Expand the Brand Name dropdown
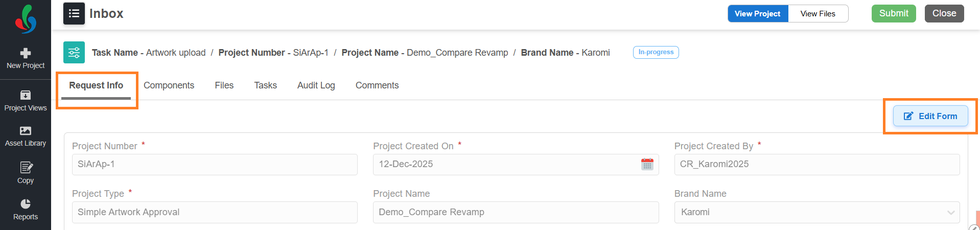The height and width of the screenshot is (230, 980). tap(950, 213)
